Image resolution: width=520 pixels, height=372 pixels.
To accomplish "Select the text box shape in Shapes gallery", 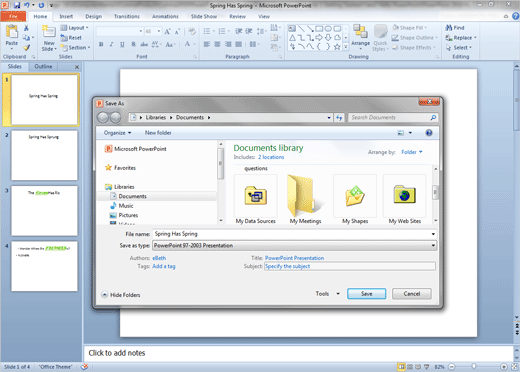I will [292, 29].
